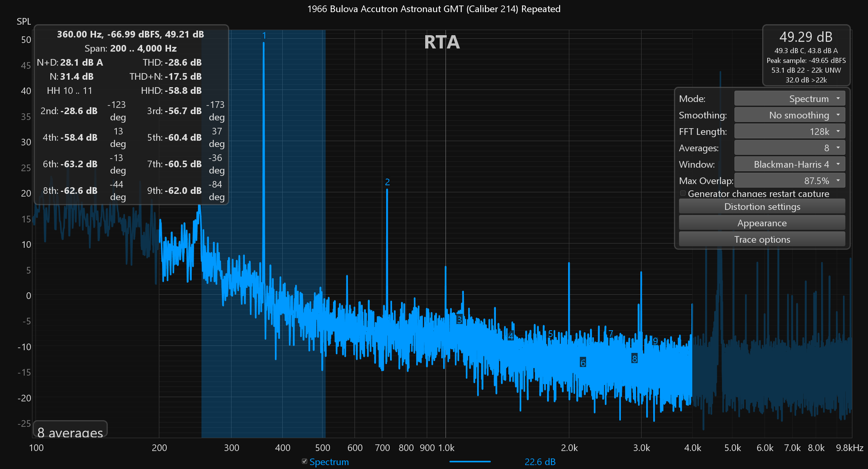This screenshot has width=868, height=469.
Task: Click the graph title 1966 Bulova Accutron
Action: coord(434,9)
